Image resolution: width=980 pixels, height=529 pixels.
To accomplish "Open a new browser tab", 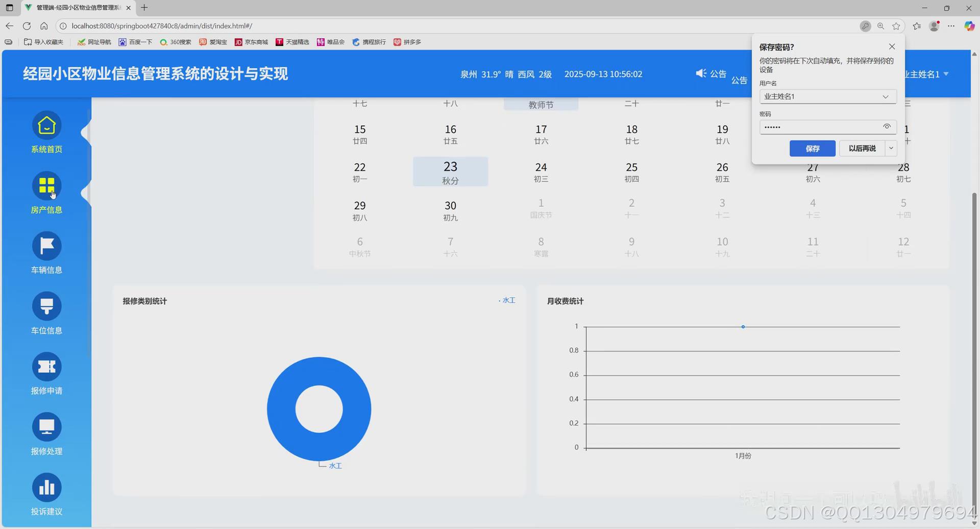I will click(144, 8).
